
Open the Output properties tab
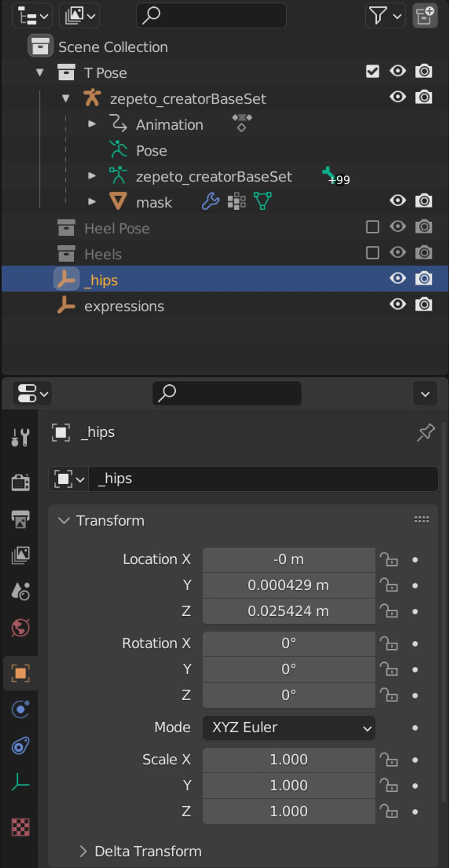20,519
